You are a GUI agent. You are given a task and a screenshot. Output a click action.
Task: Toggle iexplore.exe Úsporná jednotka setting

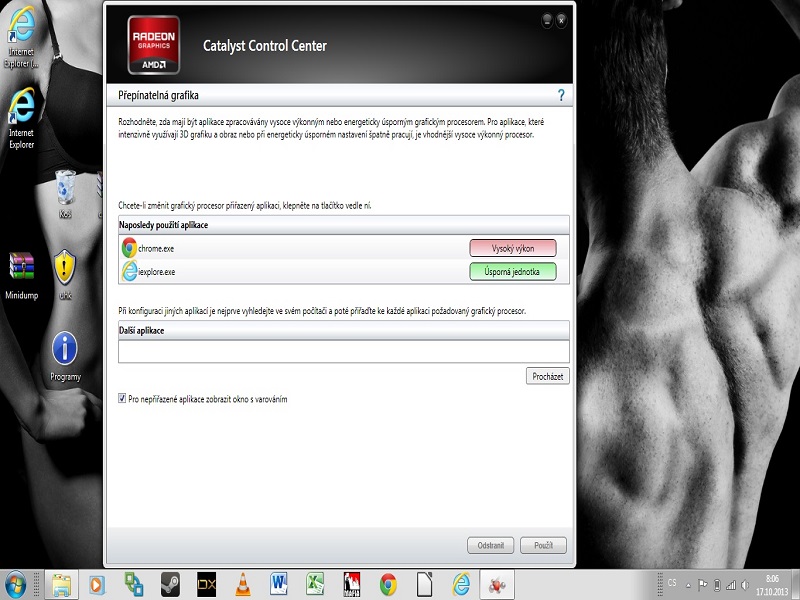pyautogui.click(x=512, y=271)
